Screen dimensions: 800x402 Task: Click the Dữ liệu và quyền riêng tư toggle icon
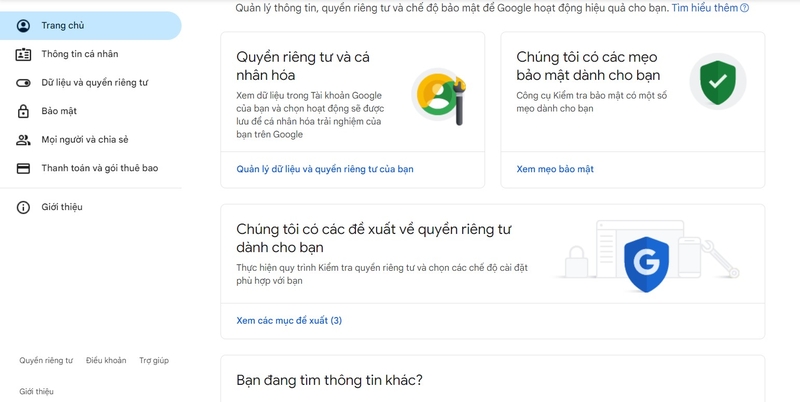[23, 83]
